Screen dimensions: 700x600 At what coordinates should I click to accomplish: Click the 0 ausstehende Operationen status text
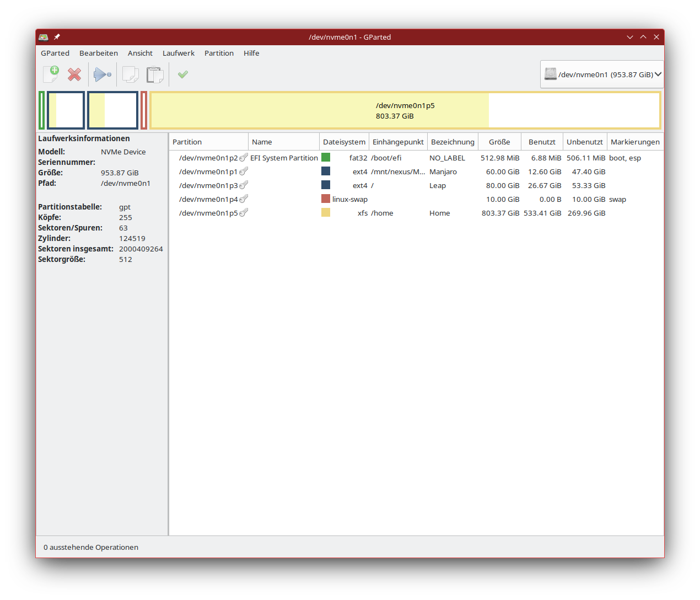pyautogui.click(x=91, y=547)
